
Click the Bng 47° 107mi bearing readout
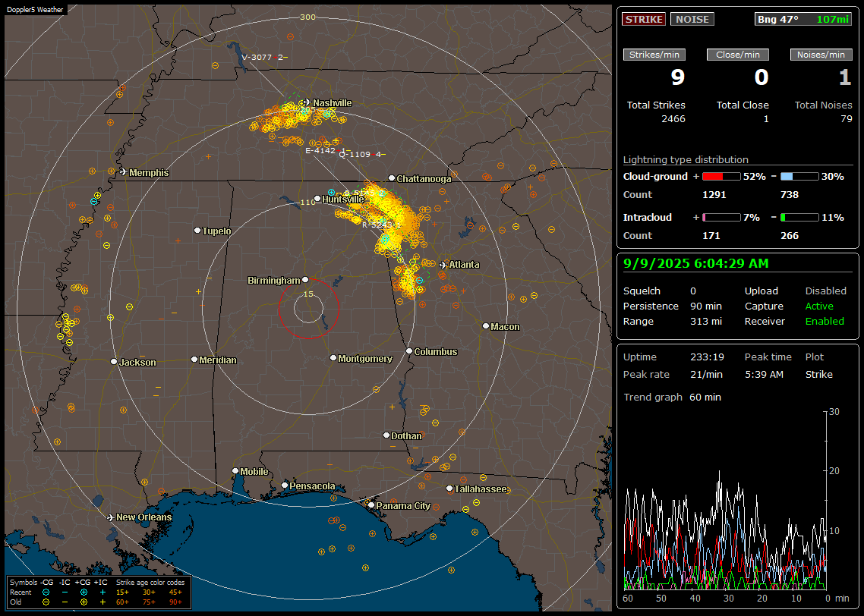point(803,19)
